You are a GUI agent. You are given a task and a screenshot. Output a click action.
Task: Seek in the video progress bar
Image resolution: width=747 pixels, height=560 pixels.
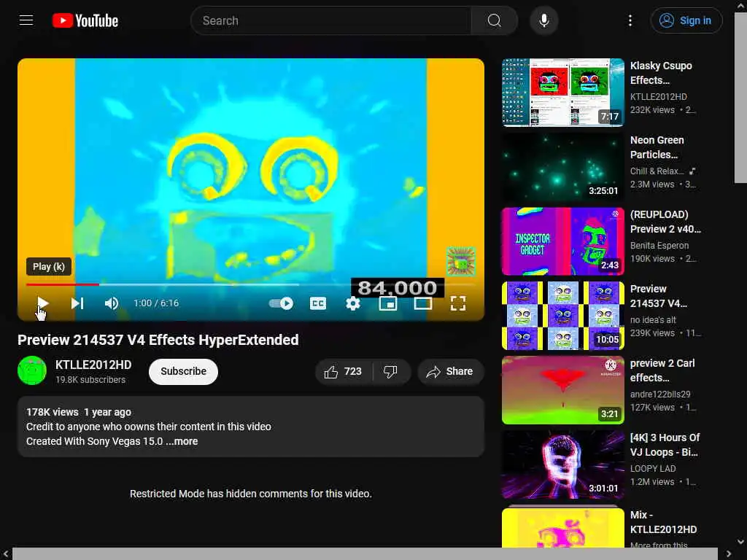(251, 284)
